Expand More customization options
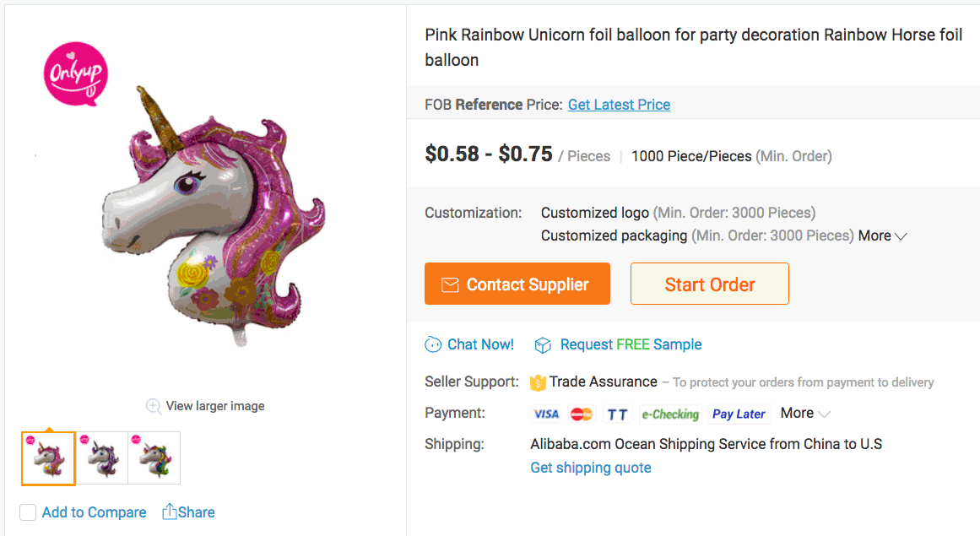 coord(882,236)
